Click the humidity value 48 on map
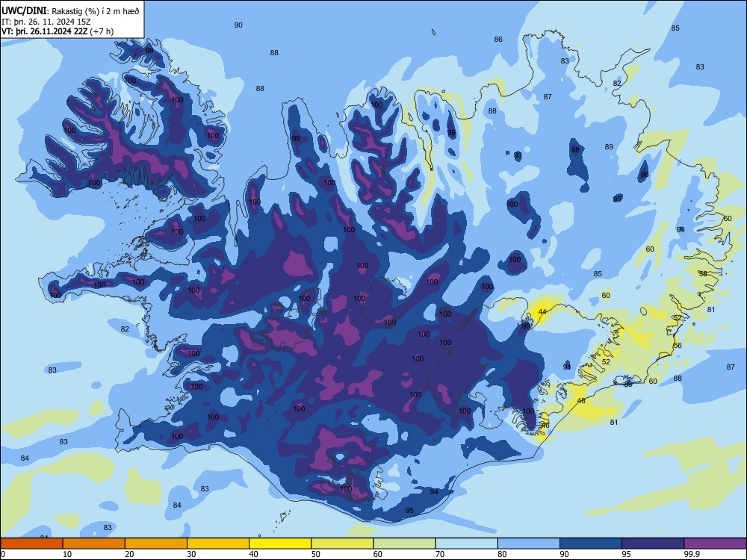747x560 pixels. [581, 401]
